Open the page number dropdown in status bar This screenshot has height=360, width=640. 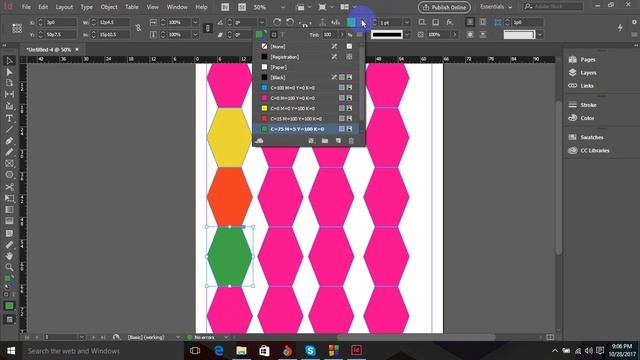coord(82,337)
